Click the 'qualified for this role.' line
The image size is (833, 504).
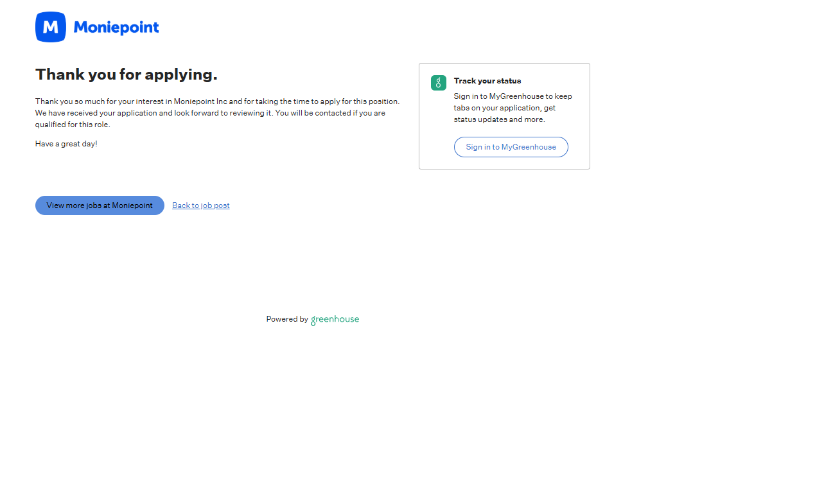[73, 125]
